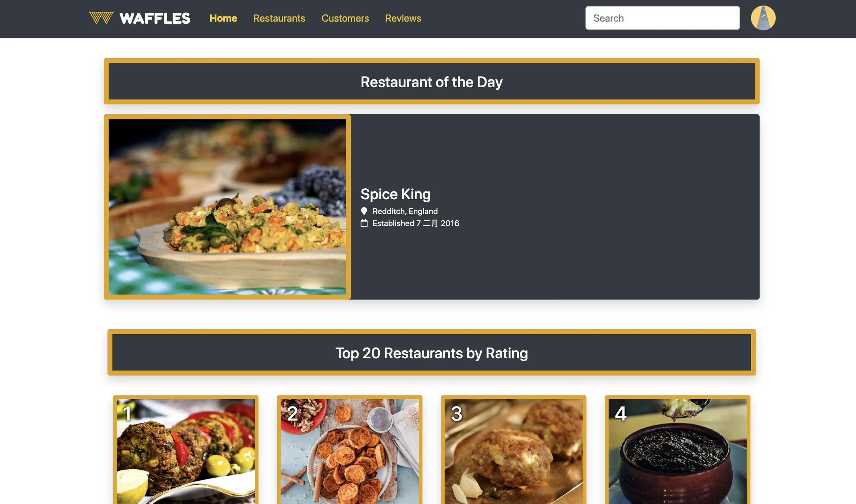Image resolution: width=856 pixels, height=504 pixels.
Task: Click the Waffles logo icon
Action: 101,18
